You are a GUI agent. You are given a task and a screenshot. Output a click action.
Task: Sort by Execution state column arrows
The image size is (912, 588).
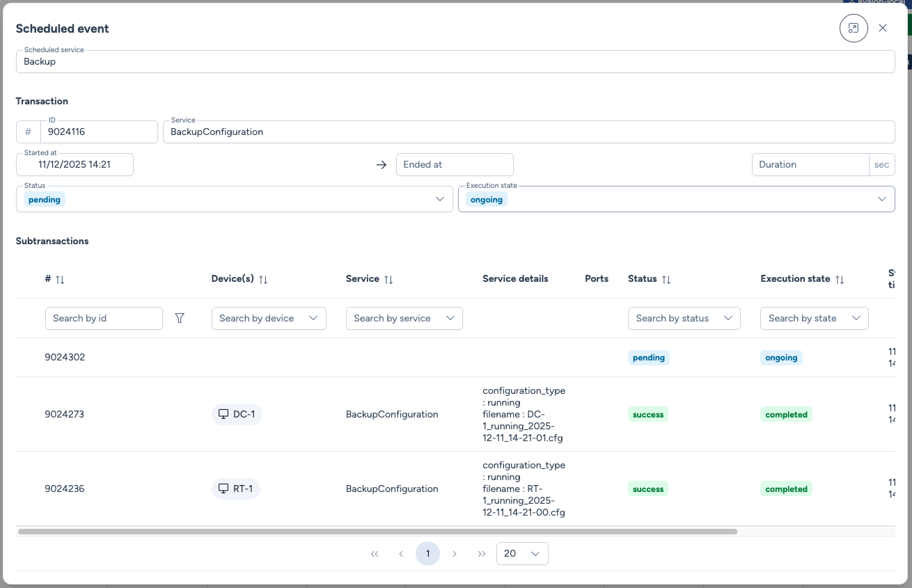pyautogui.click(x=840, y=279)
